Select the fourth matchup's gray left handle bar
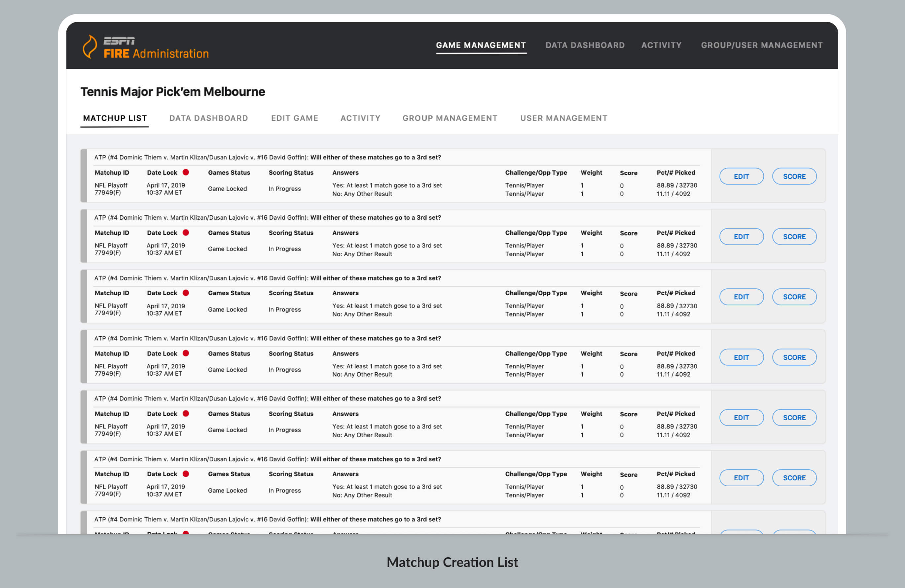 pyautogui.click(x=84, y=357)
